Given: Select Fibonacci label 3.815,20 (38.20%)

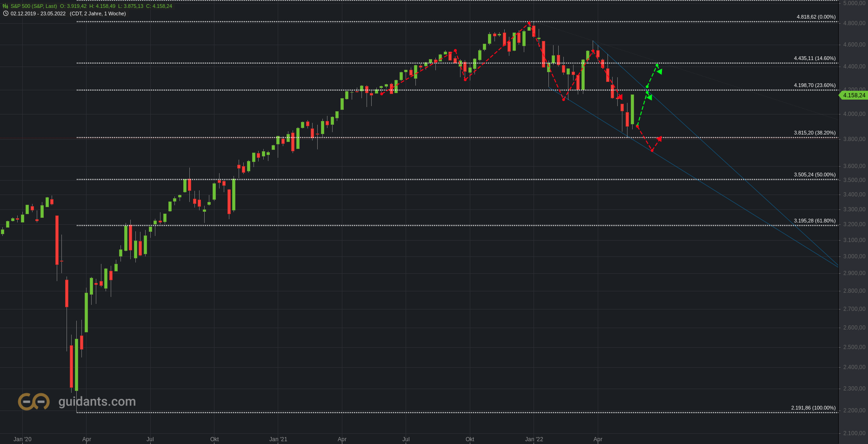Looking at the screenshot, I should pyautogui.click(x=815, y=133).
